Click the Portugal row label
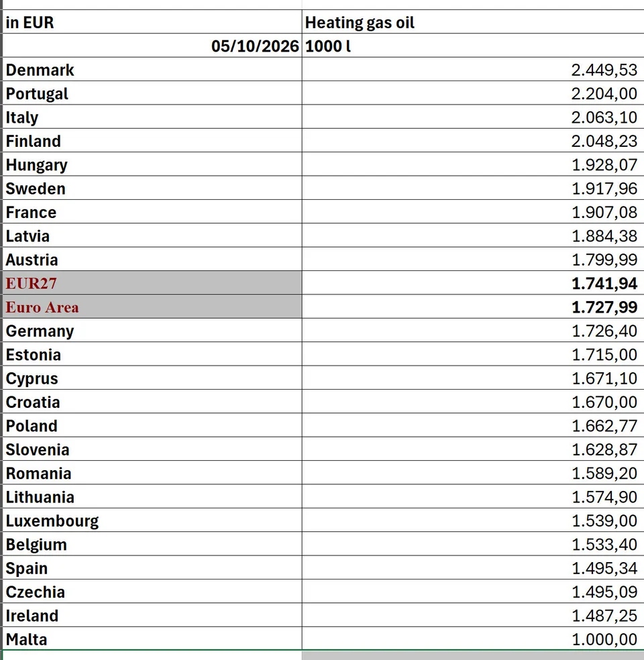 coord(152,93)
